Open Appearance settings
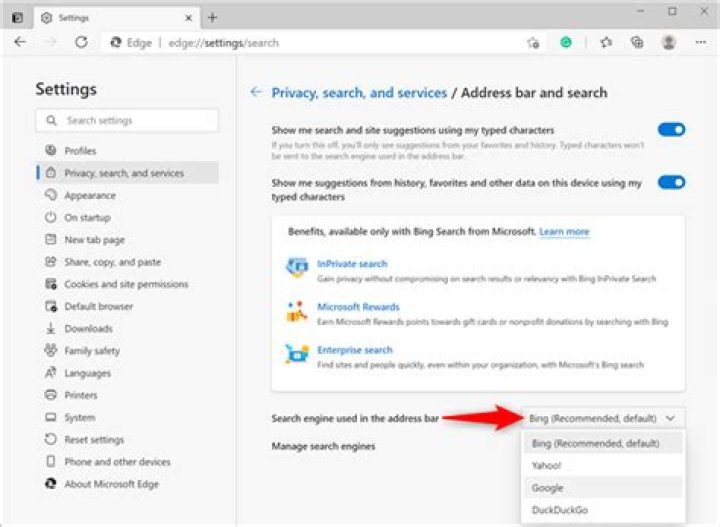 [127, 195]
